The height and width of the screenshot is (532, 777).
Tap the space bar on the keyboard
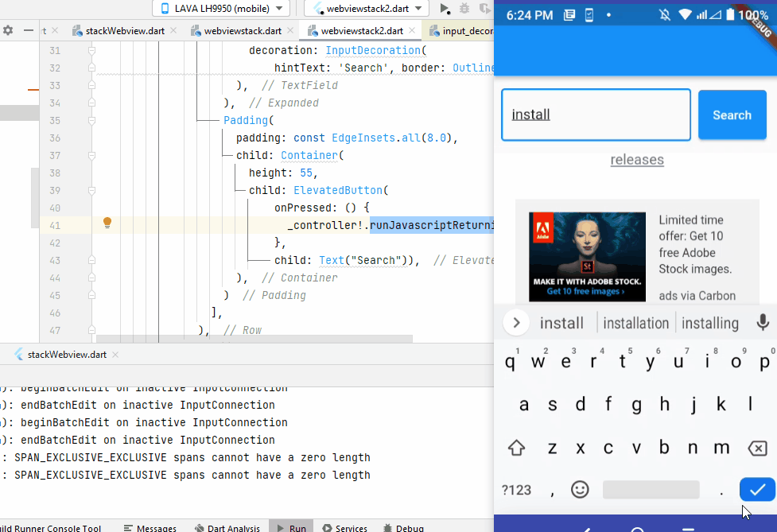pyautogui.click(x=651, y=489)
